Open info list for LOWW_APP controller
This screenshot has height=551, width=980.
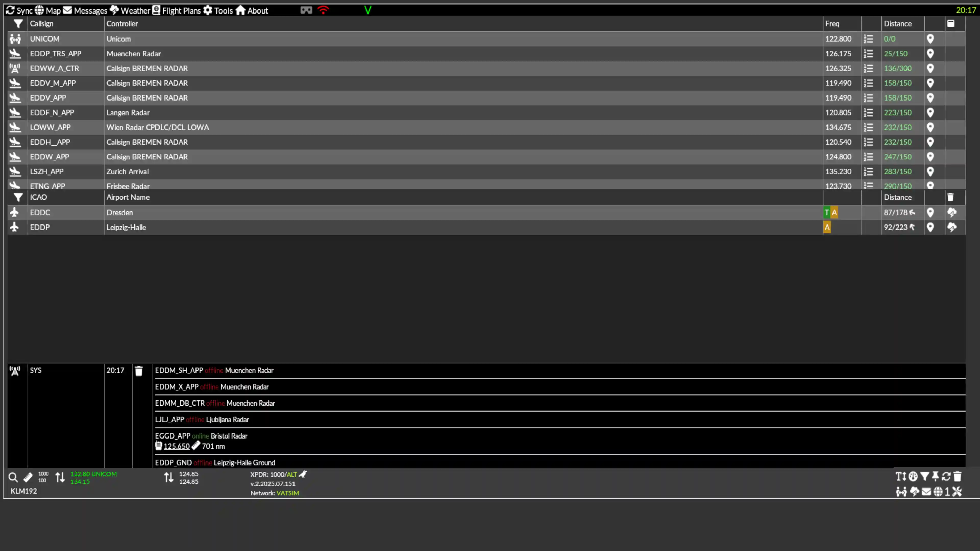868,127
